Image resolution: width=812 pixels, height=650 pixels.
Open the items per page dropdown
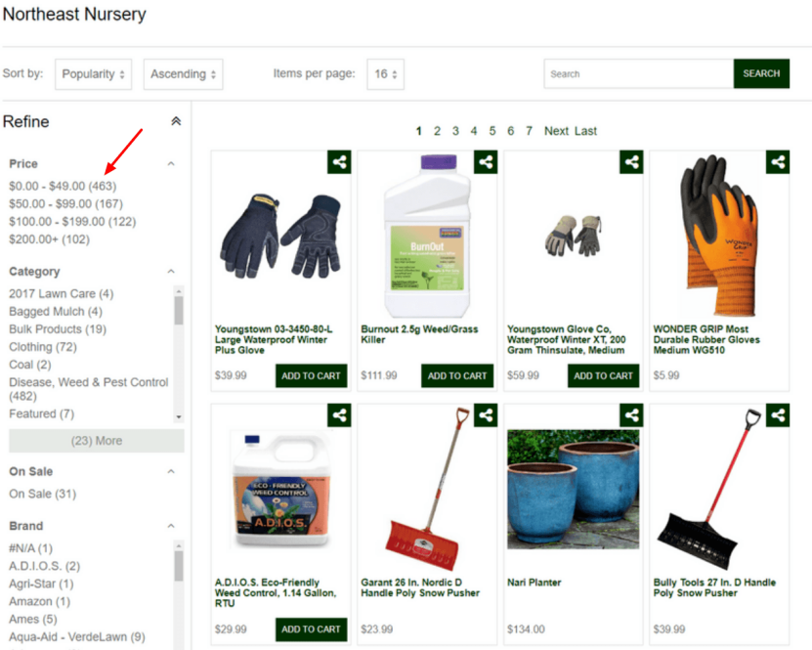(x=385, y=74)
